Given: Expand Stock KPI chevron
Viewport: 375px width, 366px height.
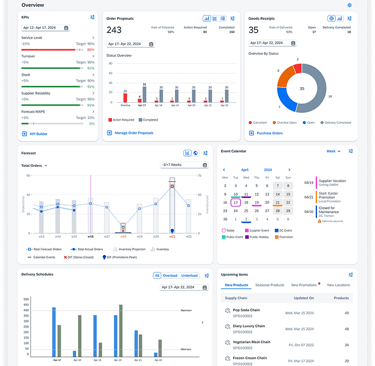Looking at the screenshot, I should [x=93, y=75].
